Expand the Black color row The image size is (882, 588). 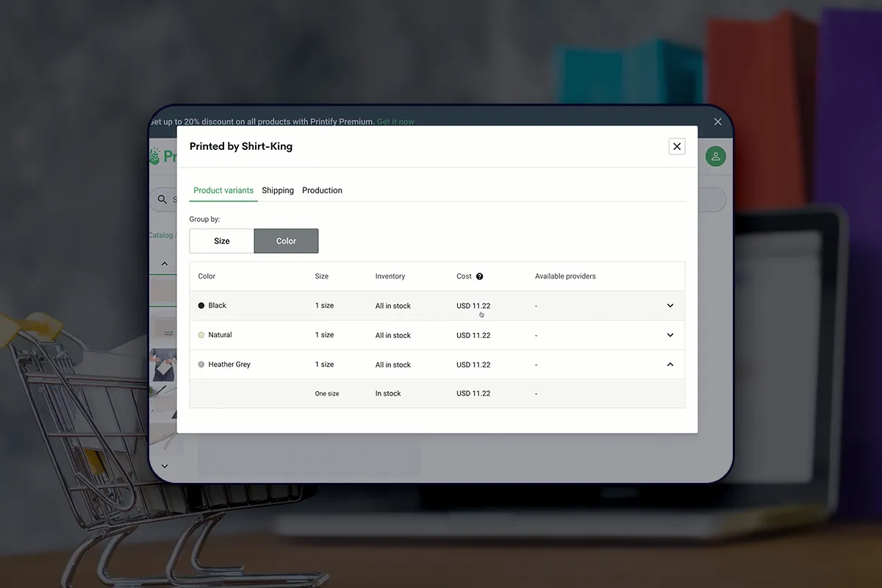(x=670, y=306)
